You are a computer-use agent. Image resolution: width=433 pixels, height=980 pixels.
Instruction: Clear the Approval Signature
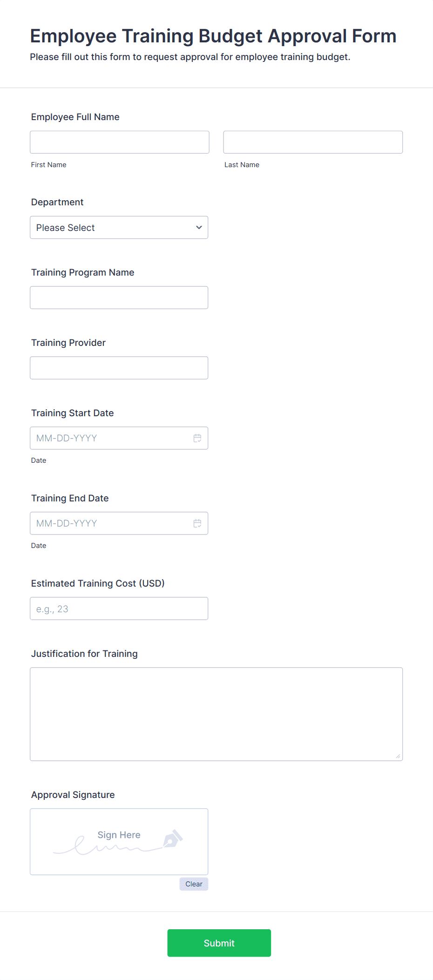(194, 884)
